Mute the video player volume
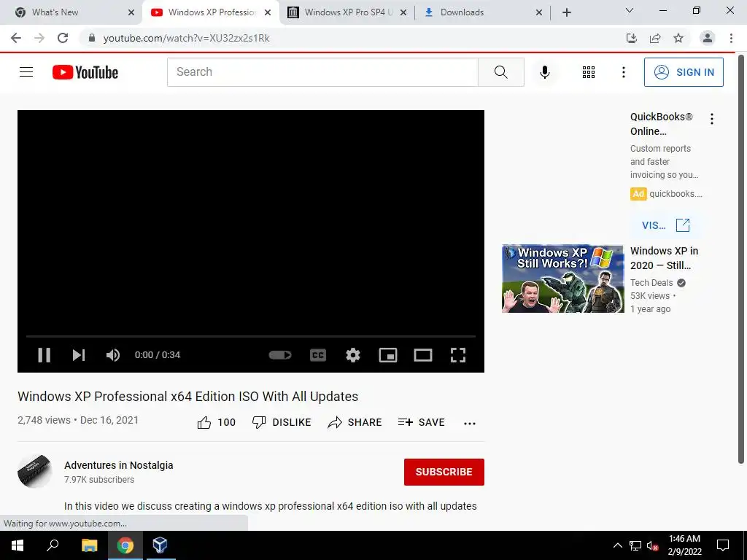 pos(113,355)
